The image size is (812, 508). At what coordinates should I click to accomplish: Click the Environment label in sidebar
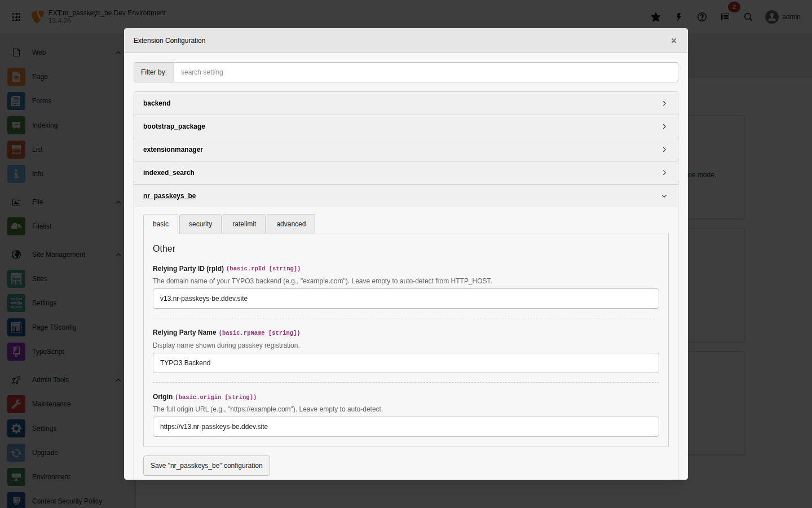[x=51, y=477]
